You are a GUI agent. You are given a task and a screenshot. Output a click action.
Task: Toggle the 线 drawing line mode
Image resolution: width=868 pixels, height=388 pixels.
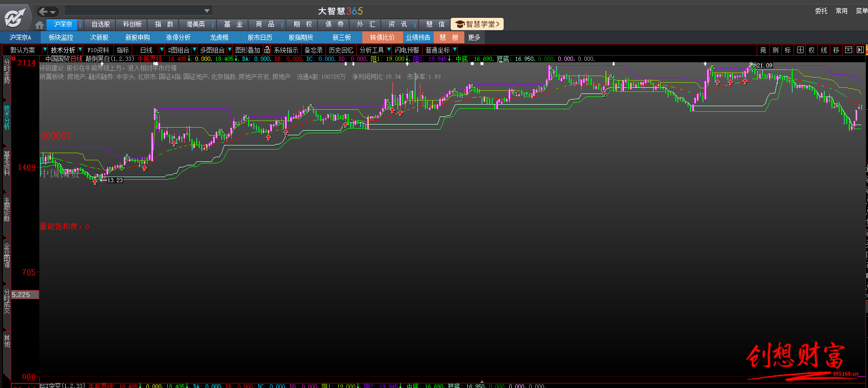point(824,50)
